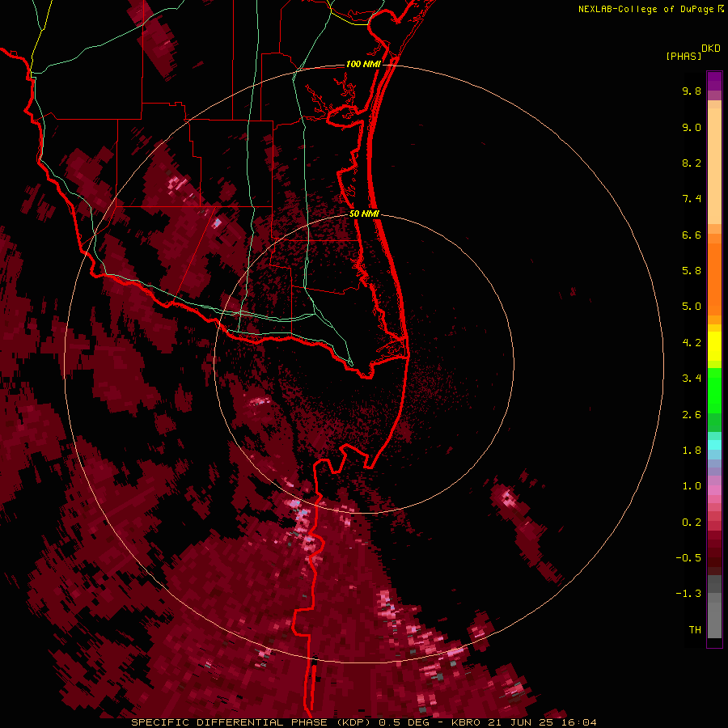Click the 9.8 value on the color scale
Screen dimensions: 728x728
pos(692,91)
